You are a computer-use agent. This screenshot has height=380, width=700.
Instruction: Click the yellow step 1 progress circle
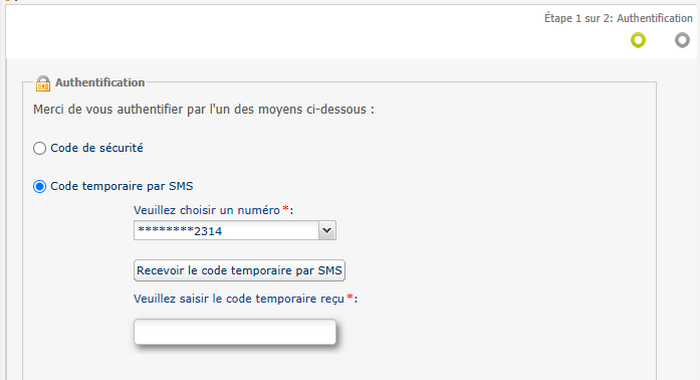pyautogui.click(x=638, y=40)
